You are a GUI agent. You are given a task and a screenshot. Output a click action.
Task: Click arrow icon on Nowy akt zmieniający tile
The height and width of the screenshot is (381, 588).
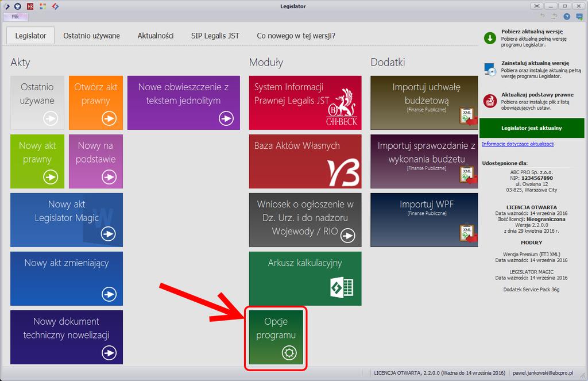[x=109, y=294]
